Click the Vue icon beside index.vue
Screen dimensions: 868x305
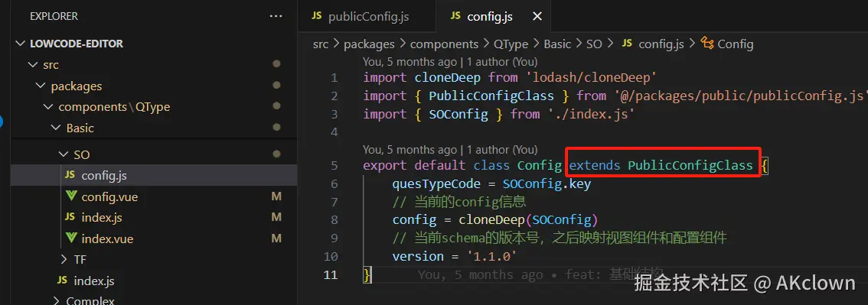(71, 238)
